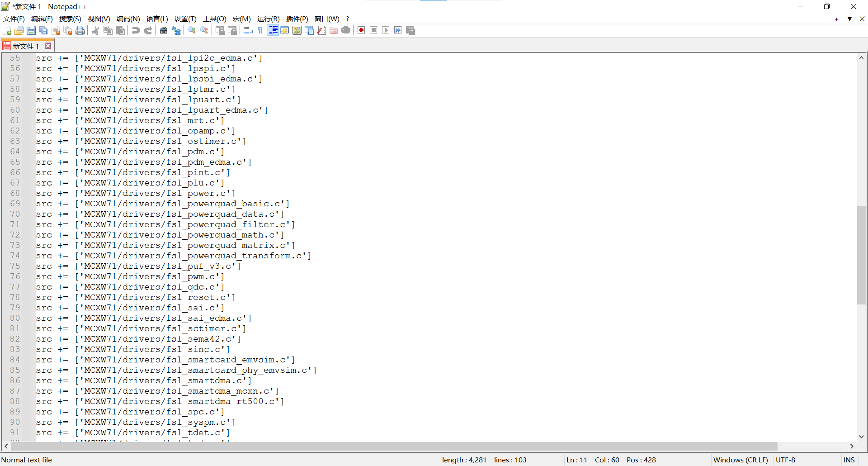Viewport: 868px width, 466px height.
Task: Click the Save file icon
Action: [x=31, y=30]
